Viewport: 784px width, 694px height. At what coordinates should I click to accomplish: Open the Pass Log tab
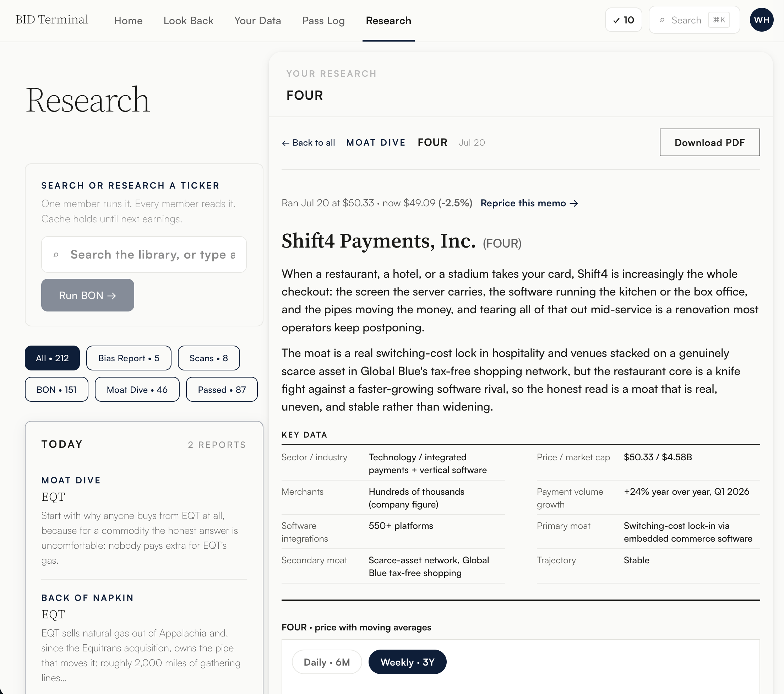tap(323, 21)
